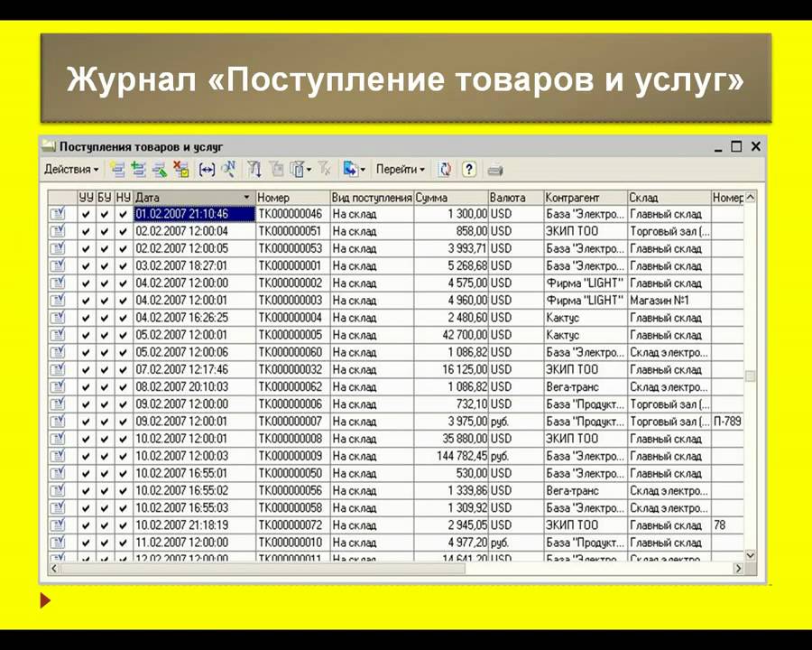Select Фирма "LIGHT" in row ТК000000002
The image size is (812, 650).
tap(586, 283)
